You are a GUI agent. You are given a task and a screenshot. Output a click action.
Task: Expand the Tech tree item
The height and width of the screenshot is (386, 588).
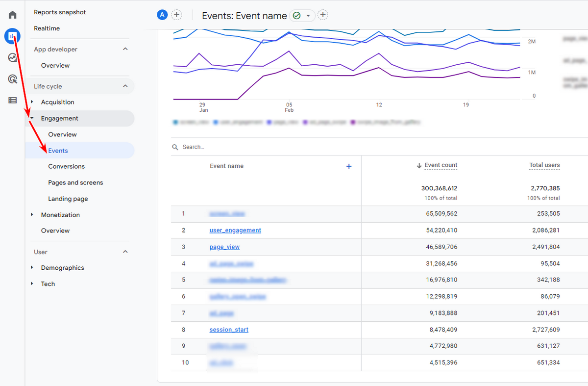coord(32,284)
